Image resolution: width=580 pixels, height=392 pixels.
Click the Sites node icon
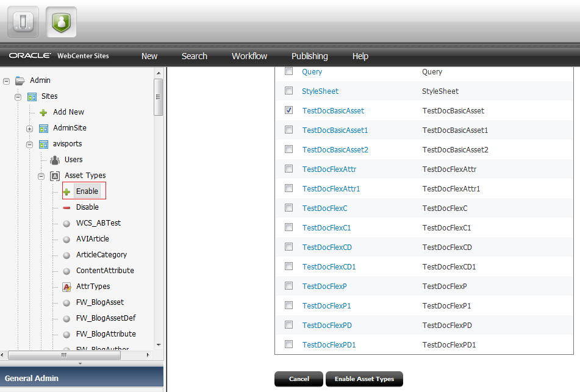(x=32, y=97)
